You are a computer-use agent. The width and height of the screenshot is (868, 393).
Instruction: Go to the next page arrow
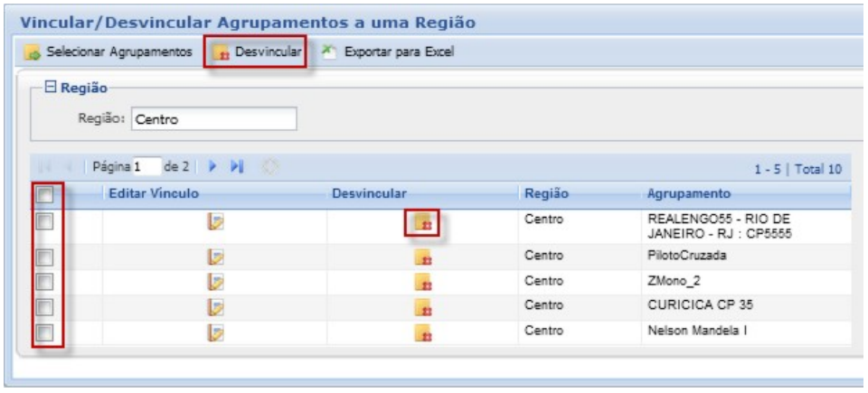click(213, 168)
